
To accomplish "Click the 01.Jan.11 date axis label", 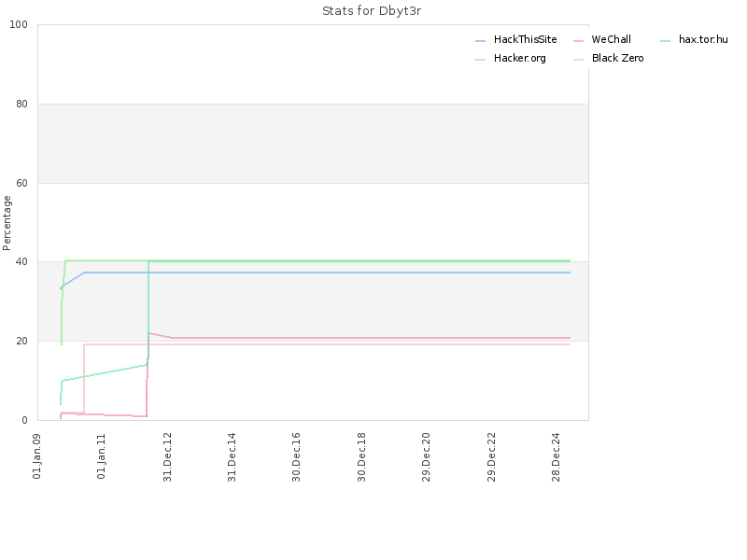I will coord(102,456).
